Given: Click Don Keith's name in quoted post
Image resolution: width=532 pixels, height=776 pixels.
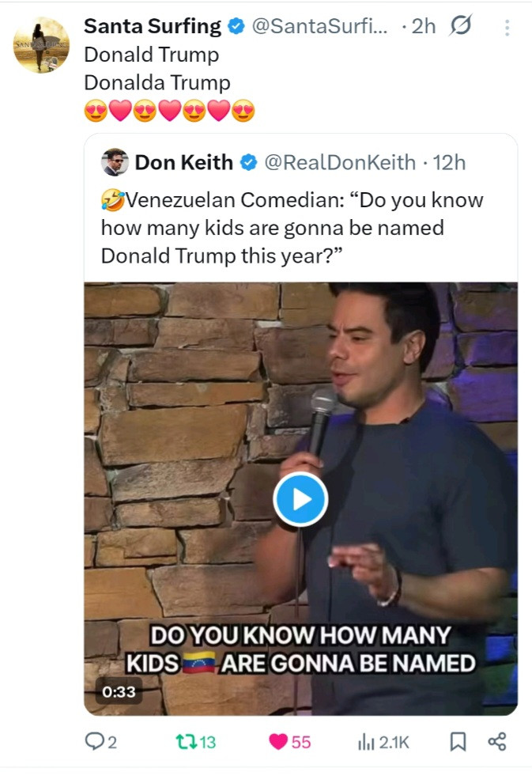Looking at the screenshot, I should pos(183,162).
